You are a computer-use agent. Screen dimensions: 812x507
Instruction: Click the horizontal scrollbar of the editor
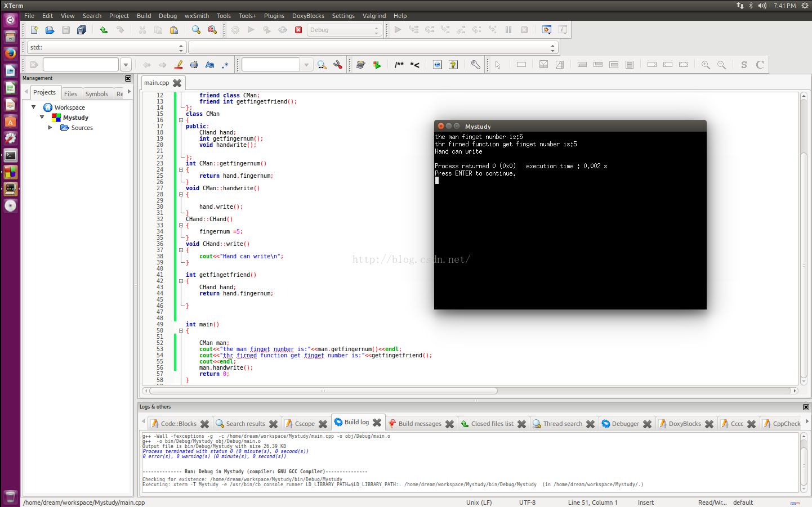pyautogui.click(x=323, y=391)
